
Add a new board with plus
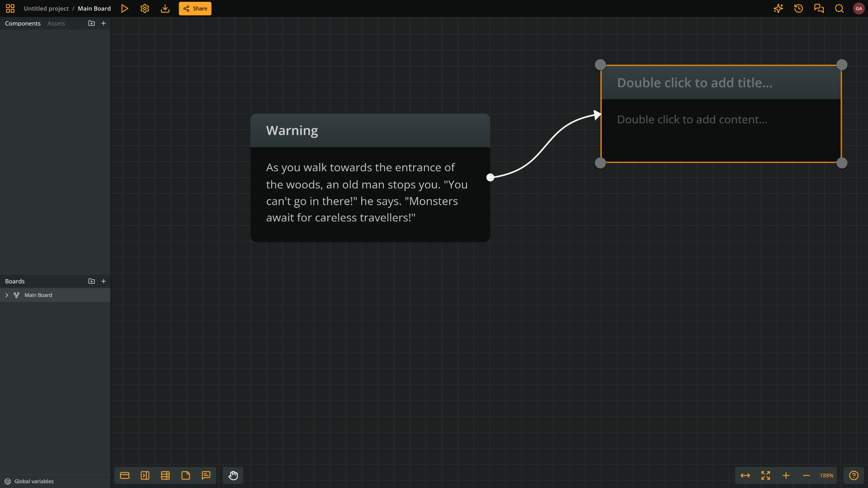[104, 281]
